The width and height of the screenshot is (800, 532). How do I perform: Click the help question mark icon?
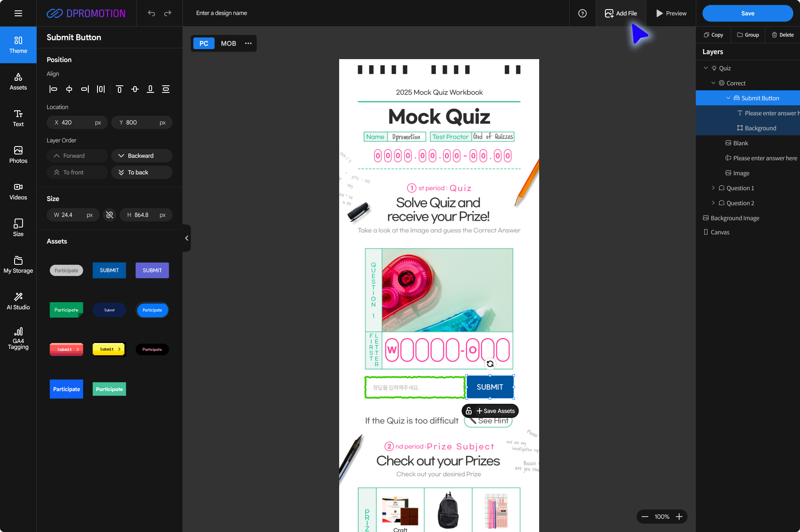(x=582, y=13)
